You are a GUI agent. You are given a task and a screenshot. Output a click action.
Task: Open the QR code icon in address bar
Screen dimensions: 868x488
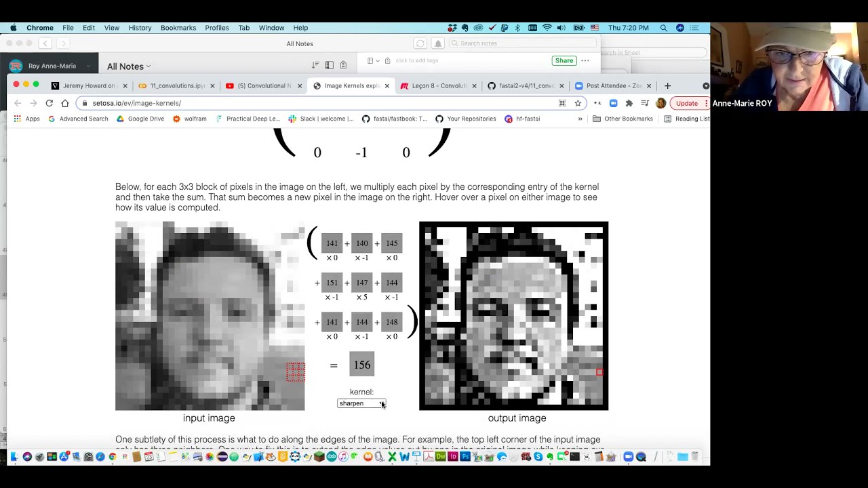pyautogui.click(x=562, y=103)
